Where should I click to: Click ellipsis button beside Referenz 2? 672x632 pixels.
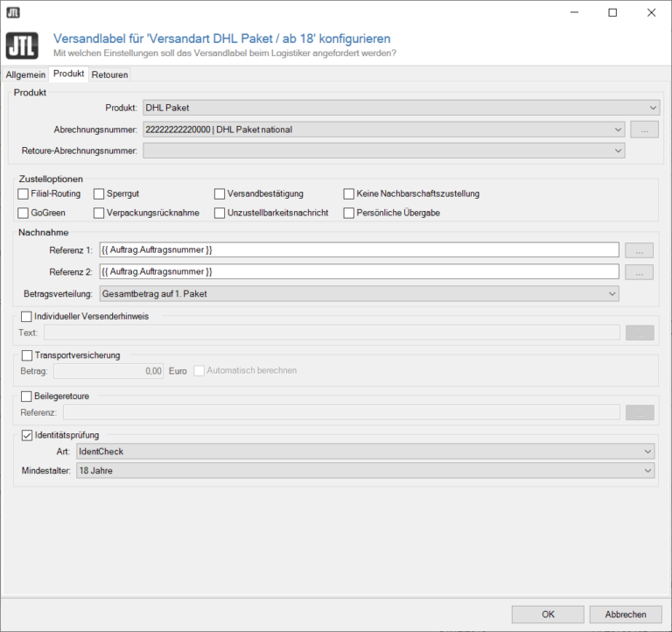point(640,272)
